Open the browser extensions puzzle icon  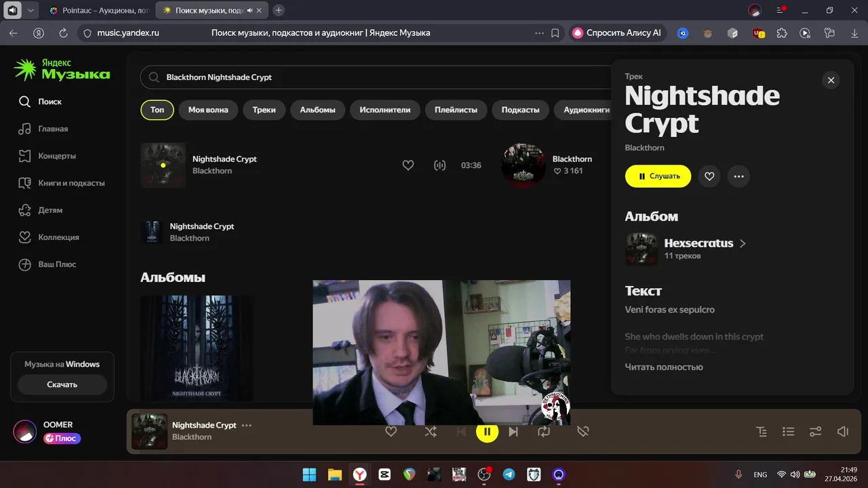[x=782, y=33]
